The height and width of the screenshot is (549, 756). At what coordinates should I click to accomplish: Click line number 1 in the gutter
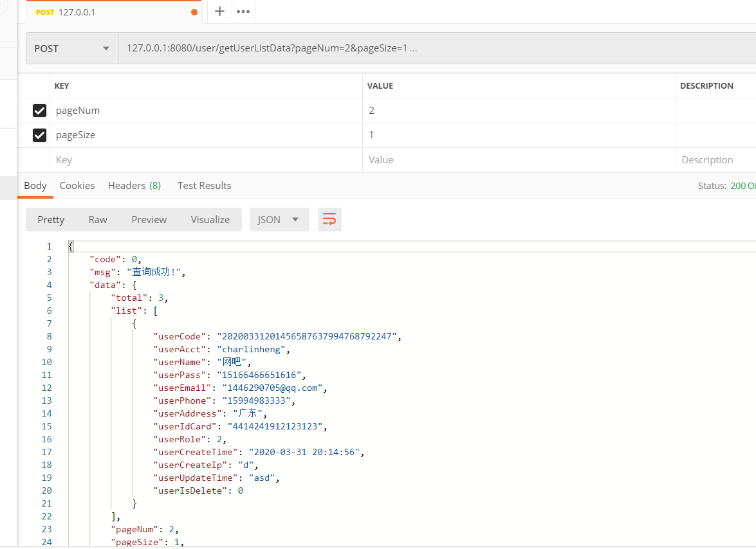click(49, 247)
